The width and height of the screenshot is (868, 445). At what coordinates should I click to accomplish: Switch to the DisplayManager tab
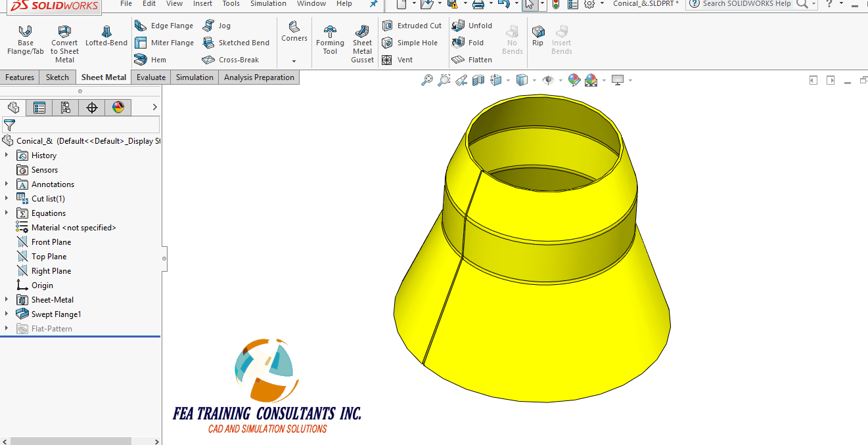tap(118, 107)
